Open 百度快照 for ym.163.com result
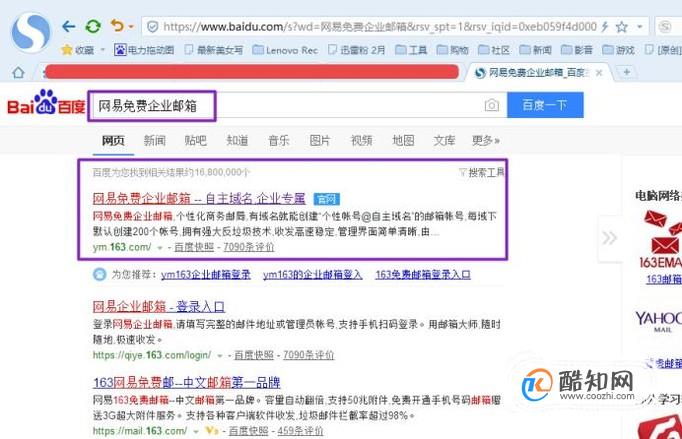The image size is (682, 439). tap(194, 247)
